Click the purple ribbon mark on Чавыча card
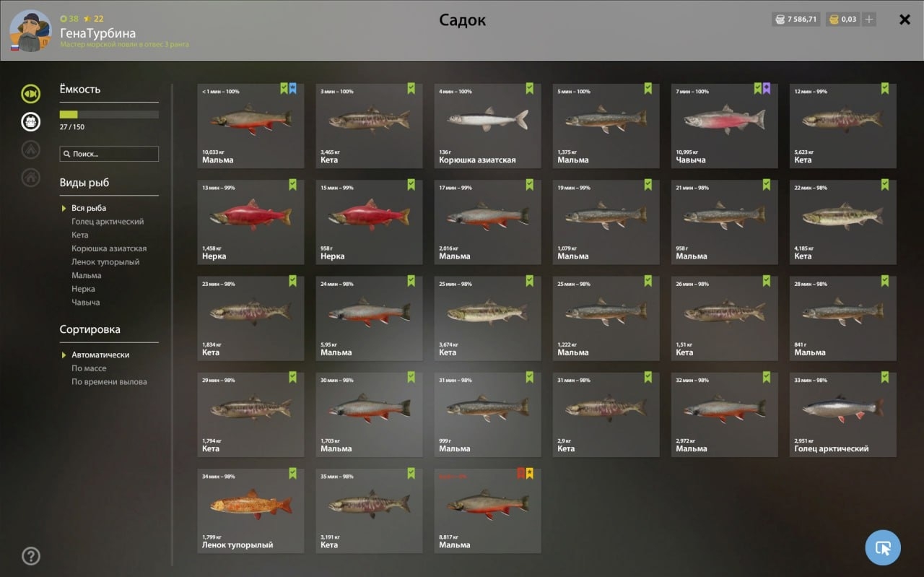Viewport: 924px width, 577px height. (x=767, y=89)
